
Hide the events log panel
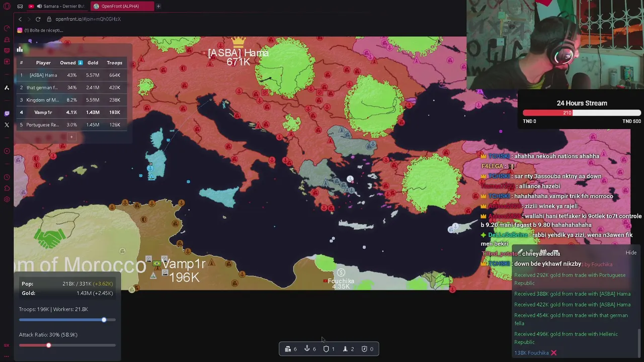pos(631,253)
